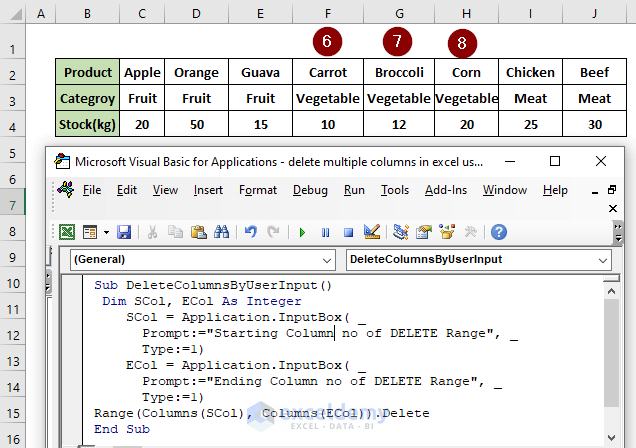636x448 pixels.
Task: Open the Edit menu
Action: click(x=127, y=190)
